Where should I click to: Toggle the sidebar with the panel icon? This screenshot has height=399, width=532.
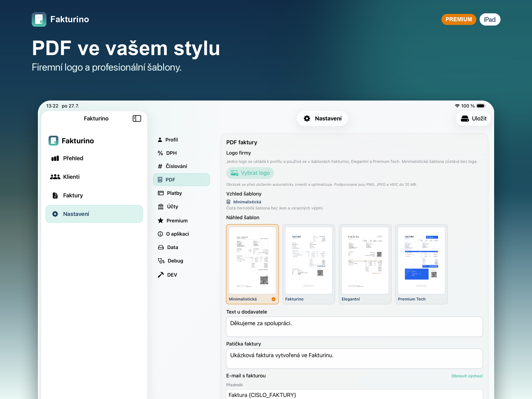point(137,118)
